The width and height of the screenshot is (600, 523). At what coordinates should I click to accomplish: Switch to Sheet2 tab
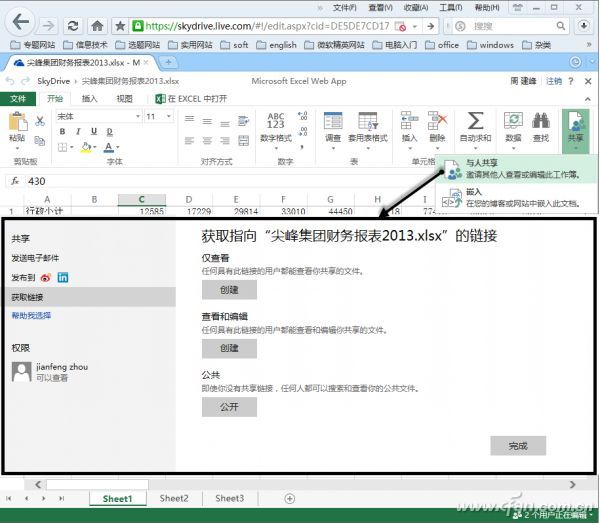click(174, 498)
